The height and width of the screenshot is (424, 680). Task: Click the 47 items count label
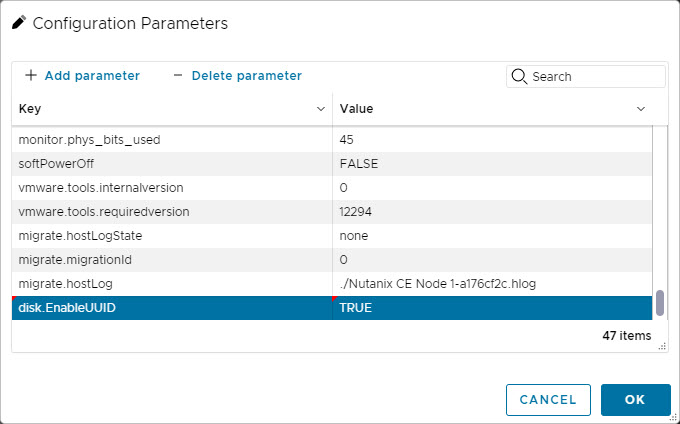(x=627, y=336)
